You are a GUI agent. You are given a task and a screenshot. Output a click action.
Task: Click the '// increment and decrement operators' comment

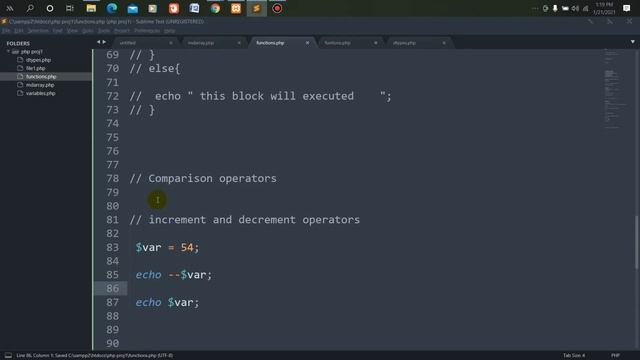click(244, 220)
